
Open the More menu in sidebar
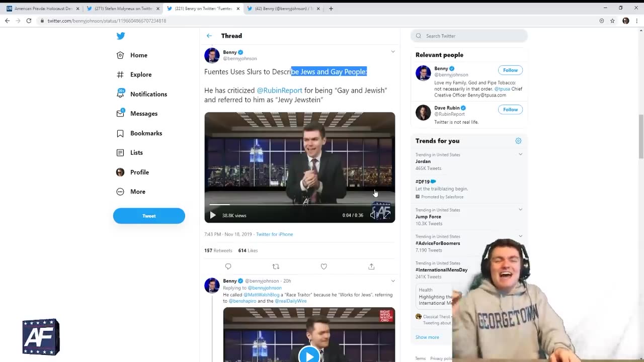[131, 192]
